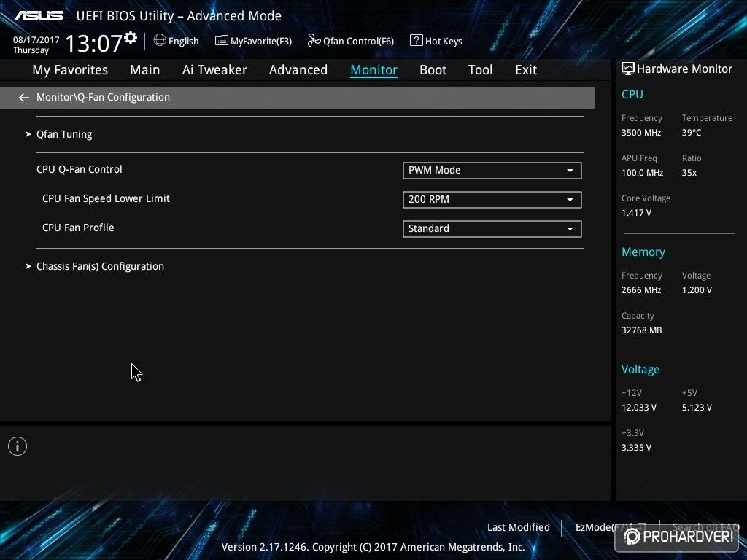Click the CPU frequency value 3500 MHz
This screenshot has height=560, width=747.
click(x=641, y=133)
